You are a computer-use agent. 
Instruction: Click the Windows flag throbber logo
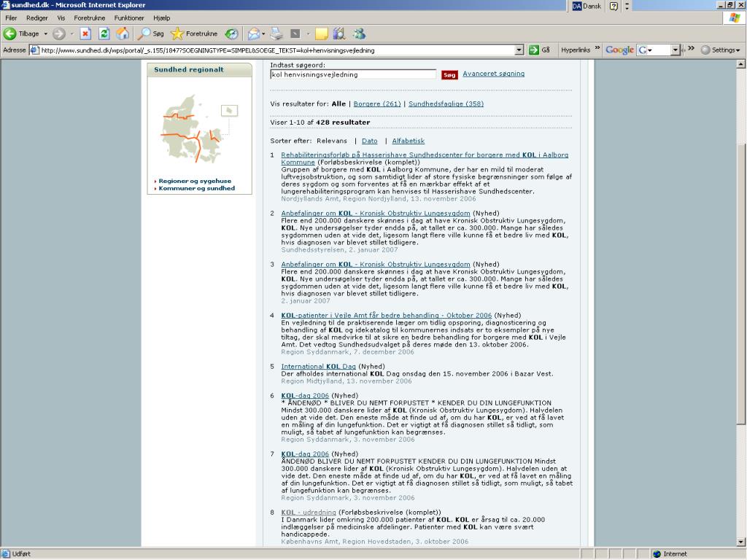734,18
